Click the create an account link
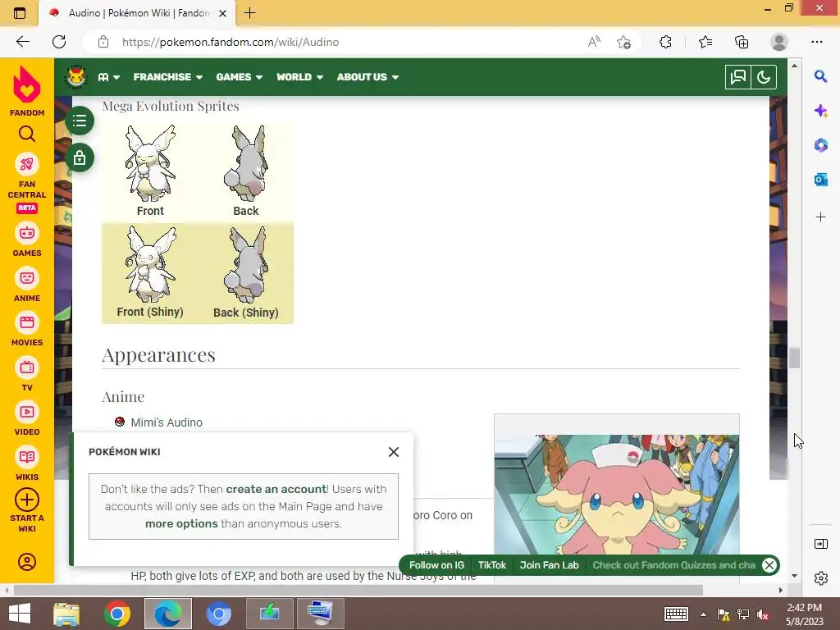 [276, 489]
